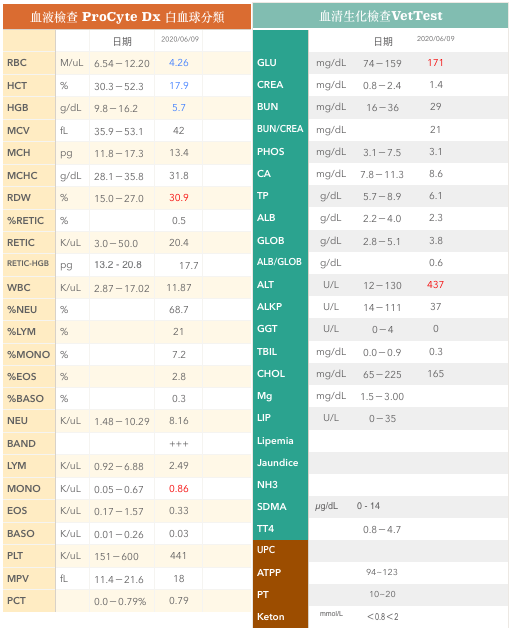This screenshot has width=513, height=628.
Task: Click the Keton row label
Action: [x=271, y=617]
